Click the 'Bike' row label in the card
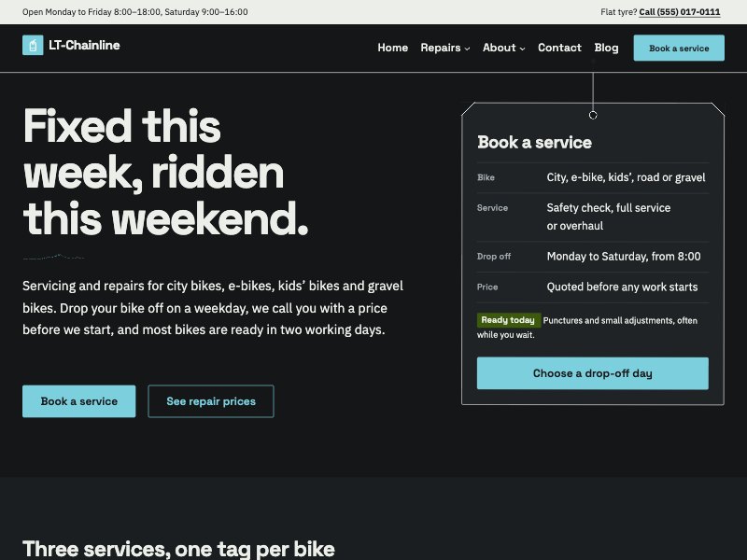This screenshot has height=560, width=747. 486,177
